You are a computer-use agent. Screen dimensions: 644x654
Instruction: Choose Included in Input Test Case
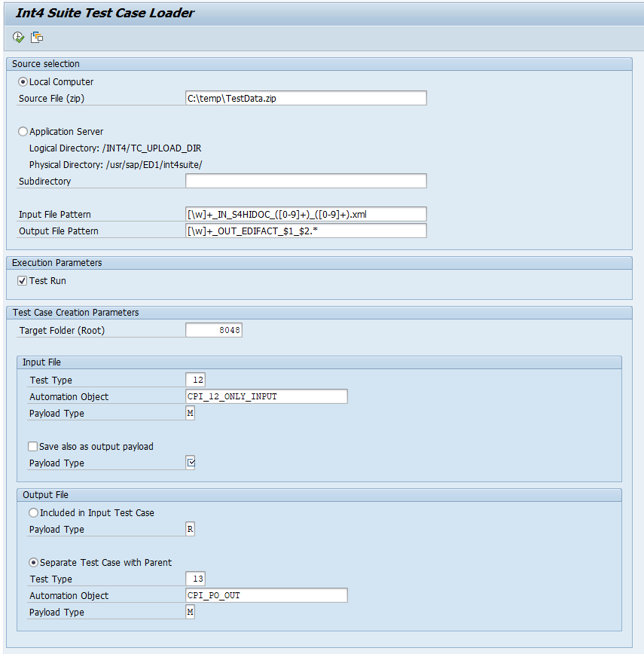tap(33, 512)
